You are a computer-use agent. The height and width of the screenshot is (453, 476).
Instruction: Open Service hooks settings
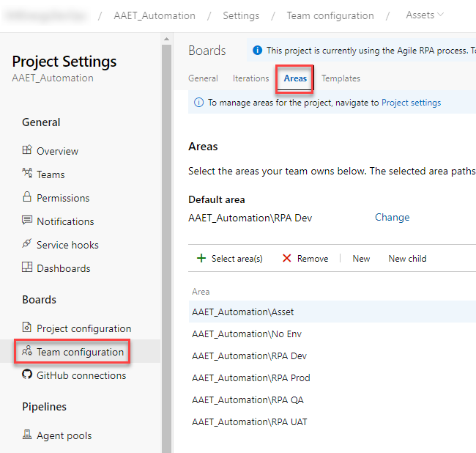coord(67,245)
